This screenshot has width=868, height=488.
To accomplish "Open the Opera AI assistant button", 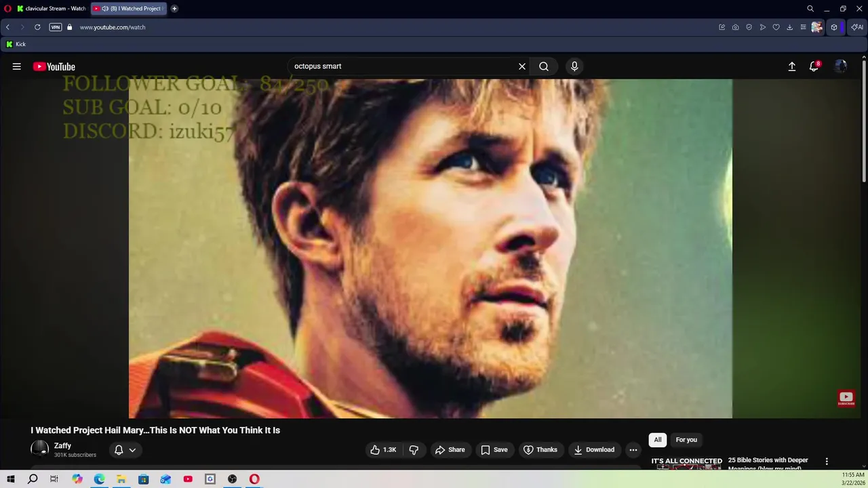I will point(857,27).
